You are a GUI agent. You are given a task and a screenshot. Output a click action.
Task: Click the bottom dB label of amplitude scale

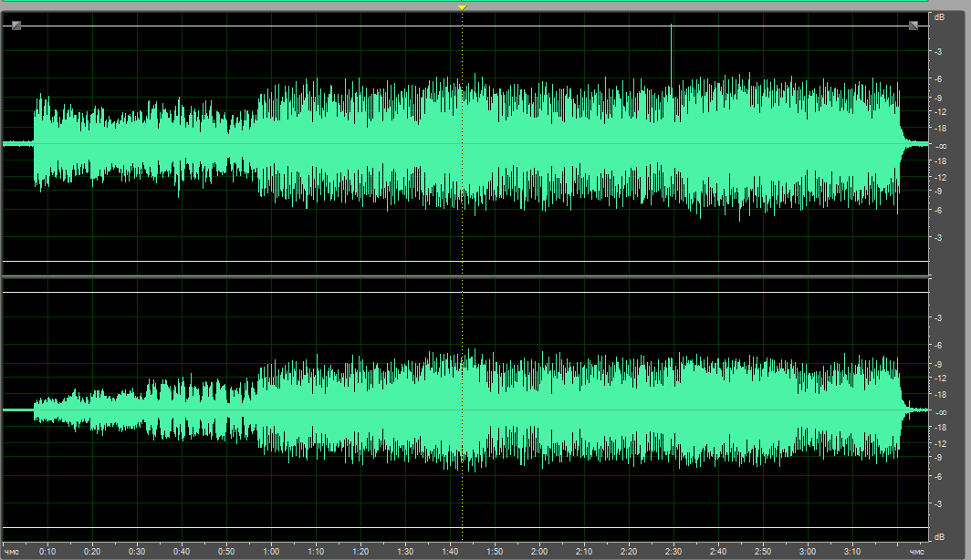coord(938,536)
